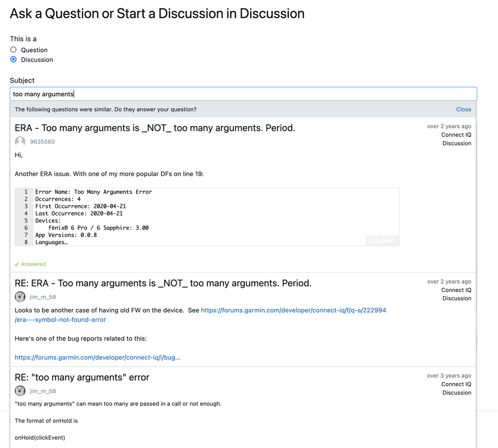This screenshot has width=498, height=448.
Task: Click the default avatar of user 9635560
Action: pos(20,141)
